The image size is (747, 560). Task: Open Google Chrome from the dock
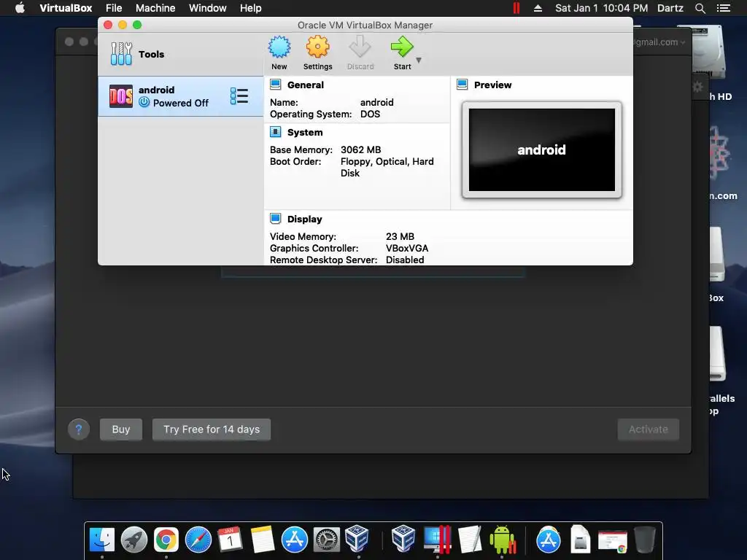pyautogui.click(x=166, y=540)
